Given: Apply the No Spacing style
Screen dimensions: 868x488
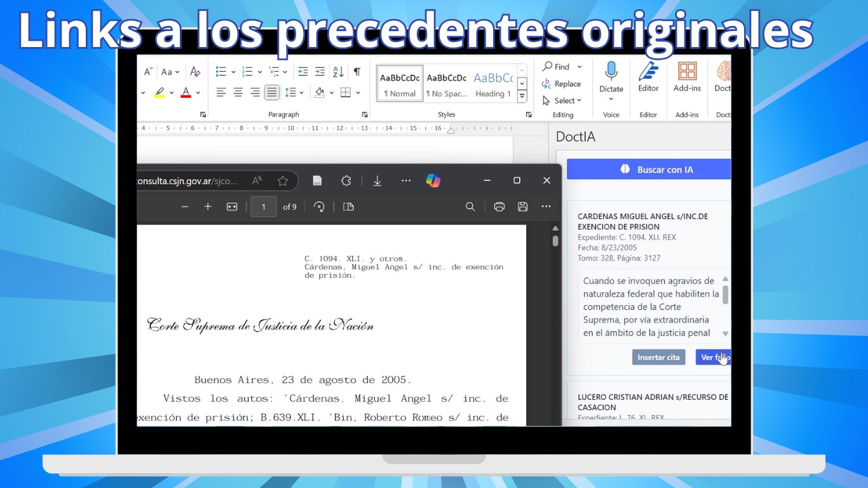Looking at the screenshot, I should [x=446, y=84].
